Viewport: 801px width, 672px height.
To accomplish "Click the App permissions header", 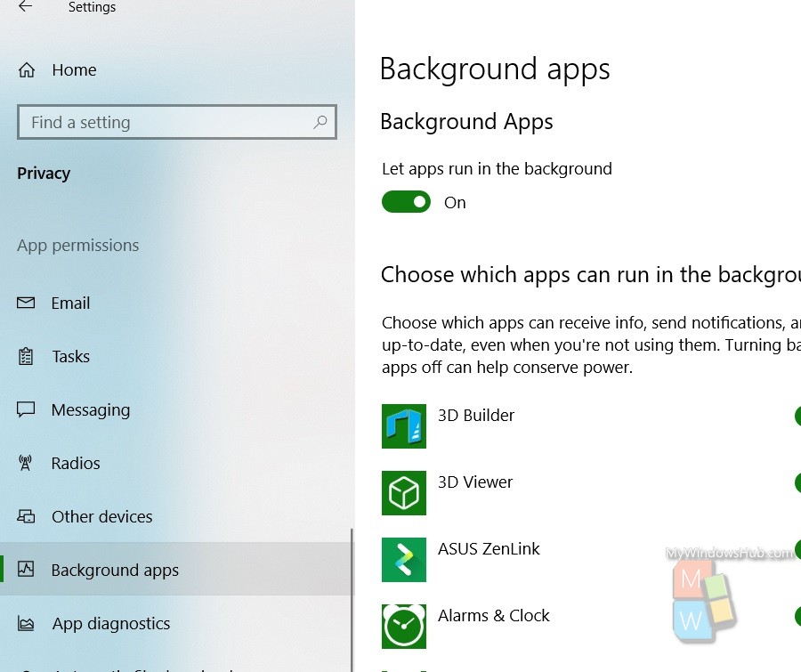I will pyautogui.click(x=77, y=246).
